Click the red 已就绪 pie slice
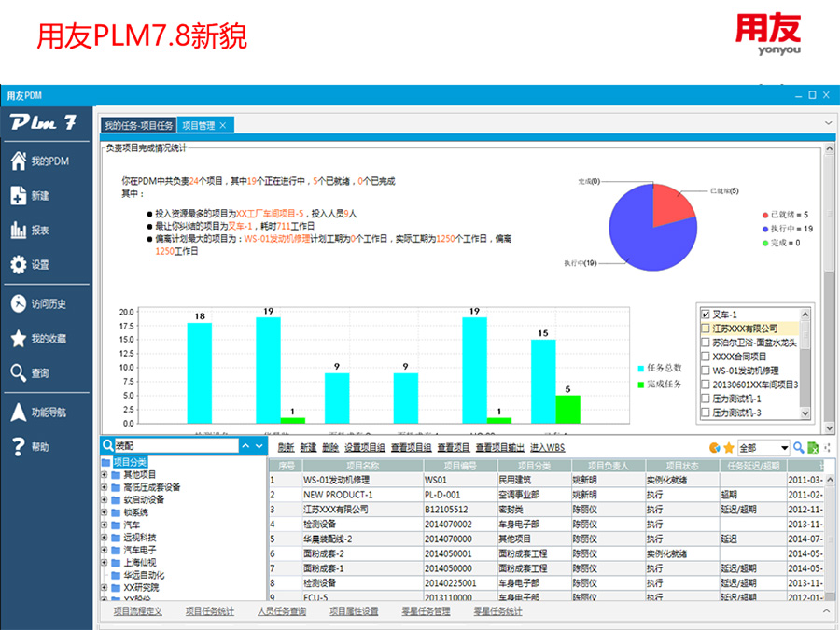The width and height of the screenshot is (840, 630). coord(672,206)
